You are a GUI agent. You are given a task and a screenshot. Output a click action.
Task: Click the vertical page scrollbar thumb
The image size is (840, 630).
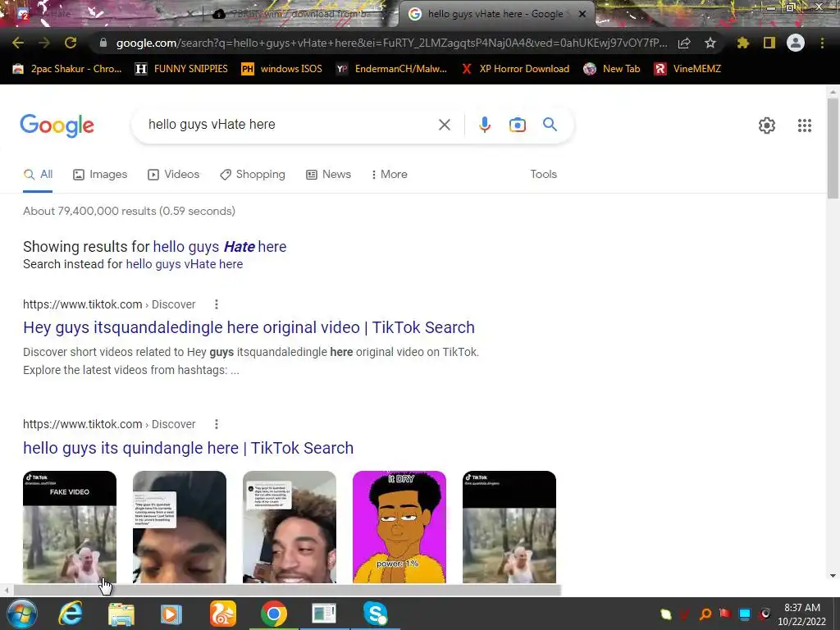click(x=833, y=148)
